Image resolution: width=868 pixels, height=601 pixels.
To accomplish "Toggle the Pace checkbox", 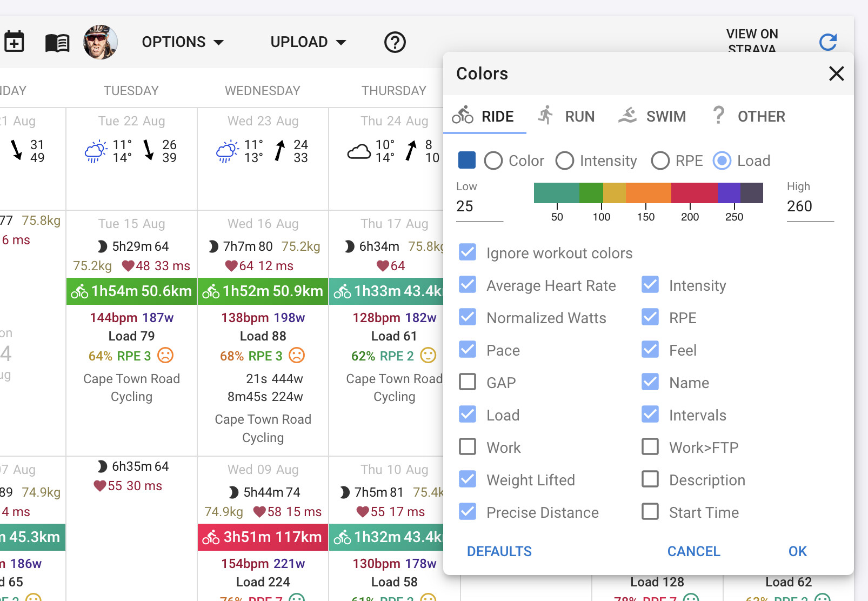I will pyautogui.click(x=468, y=350).
